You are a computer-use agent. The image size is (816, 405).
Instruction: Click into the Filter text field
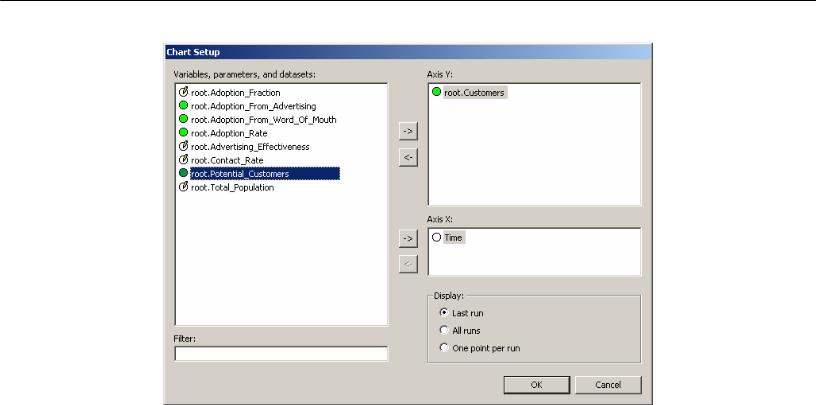tap(281, 353)
